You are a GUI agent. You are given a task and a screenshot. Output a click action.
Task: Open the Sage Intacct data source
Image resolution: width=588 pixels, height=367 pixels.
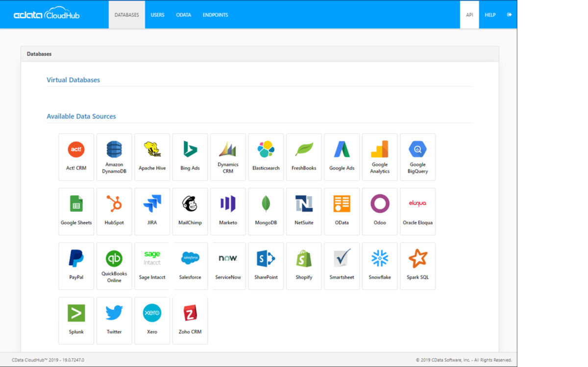(x=152, y=266)
